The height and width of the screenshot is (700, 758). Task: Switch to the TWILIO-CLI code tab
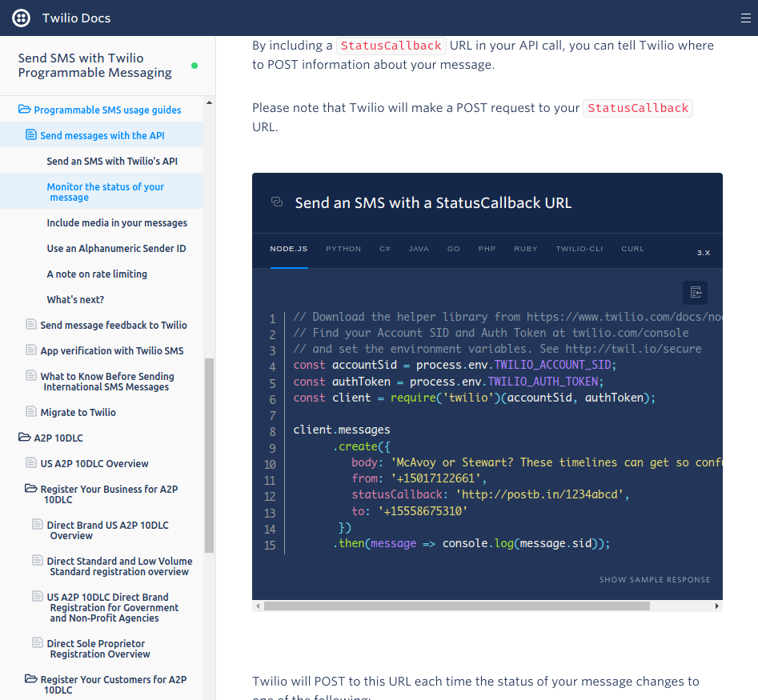pyautogui.click(x=580, y=249)
